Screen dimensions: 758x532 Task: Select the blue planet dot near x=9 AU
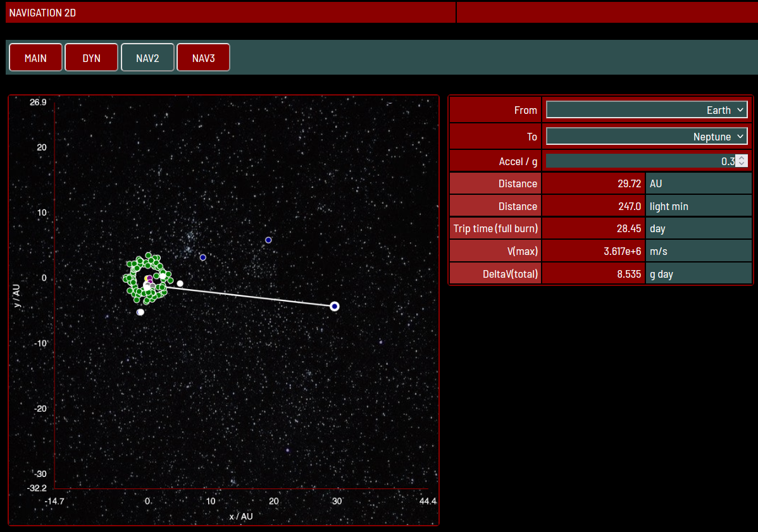203,257
